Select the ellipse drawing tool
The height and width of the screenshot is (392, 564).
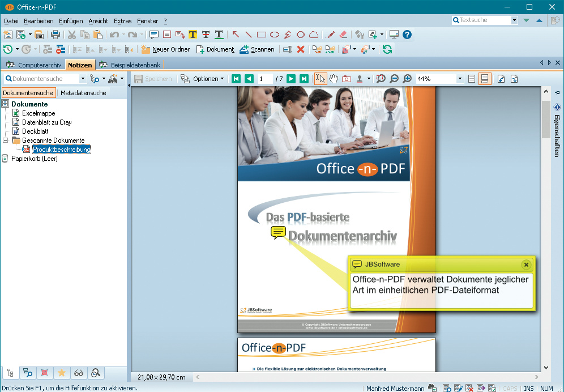click(275, 35)
